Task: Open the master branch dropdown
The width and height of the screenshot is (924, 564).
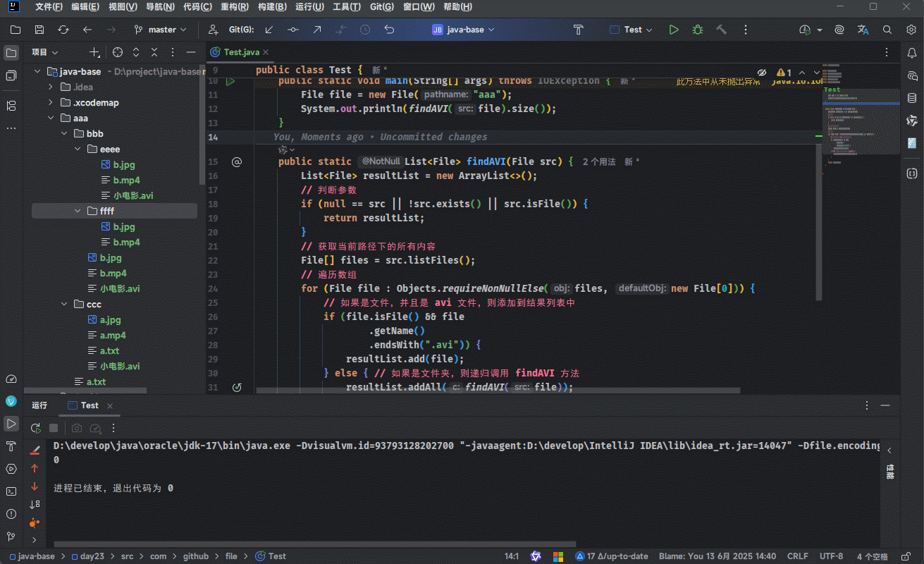Action: [x=161, y=30]
